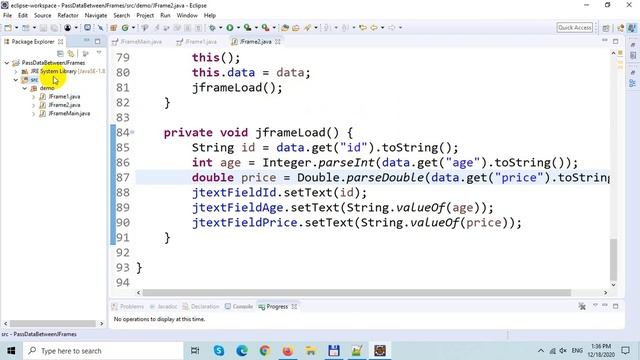Click the Open Perspective icon

pyautogui.click(x=606, y=28)
